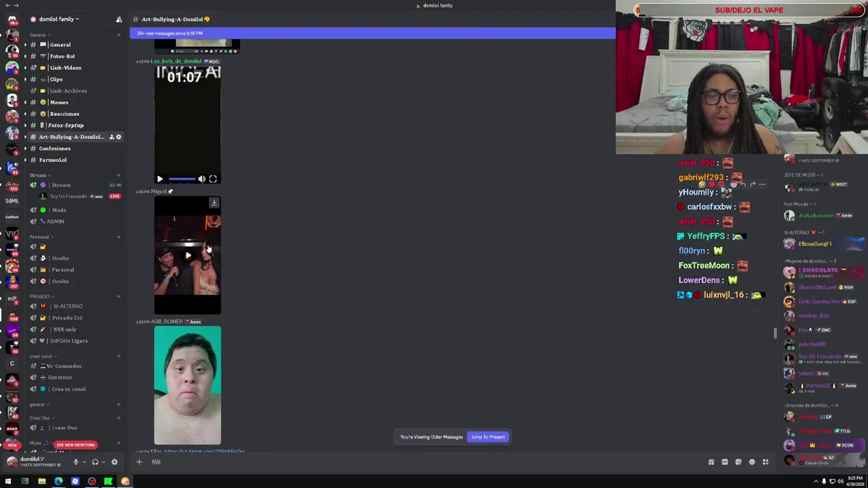868x488 pixels.
Task: Open Discord direct messages home icon
Action: [x=12, y=20]
